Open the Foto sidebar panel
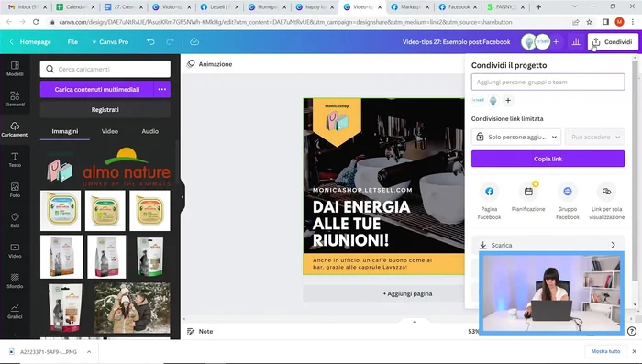Viewport: 642px width, 364px height. pyautogui.click(x=15, y=190)
